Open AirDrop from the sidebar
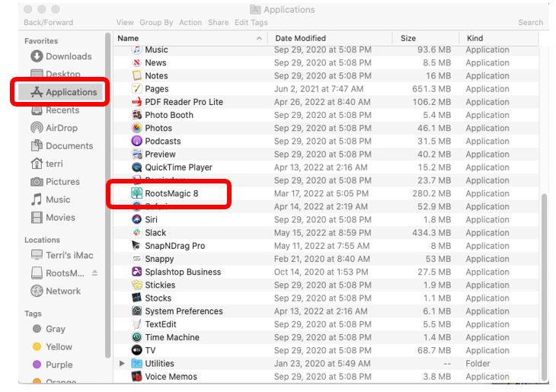 [x=54, y=128]
